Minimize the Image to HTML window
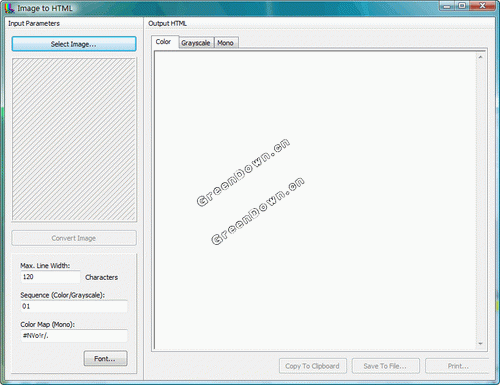The width and height of the screenshot is (500, 385). coord(447,6)
